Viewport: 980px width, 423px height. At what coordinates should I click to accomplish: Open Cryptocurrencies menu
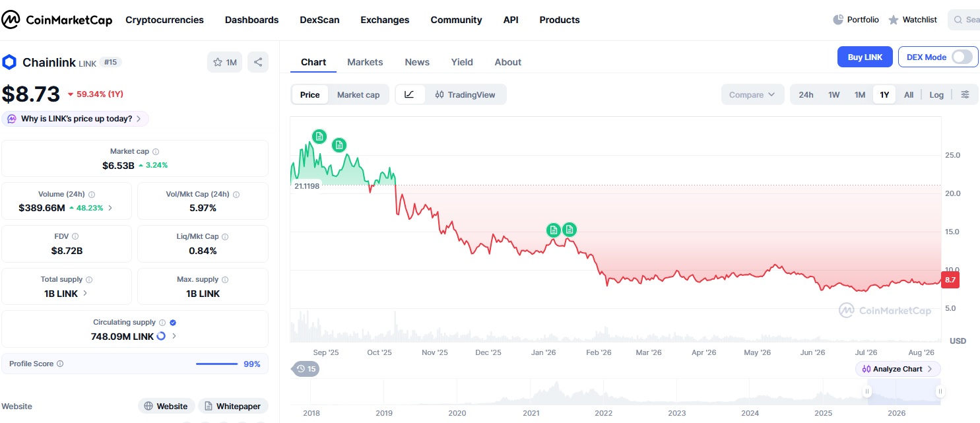pos(164,20)
